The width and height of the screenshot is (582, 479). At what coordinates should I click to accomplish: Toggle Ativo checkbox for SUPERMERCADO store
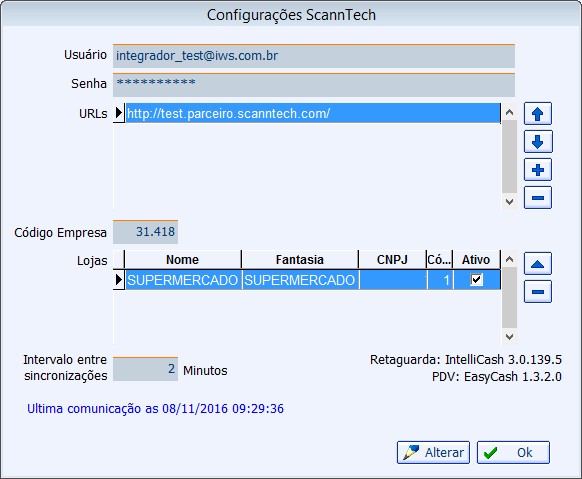coord(476,279)
